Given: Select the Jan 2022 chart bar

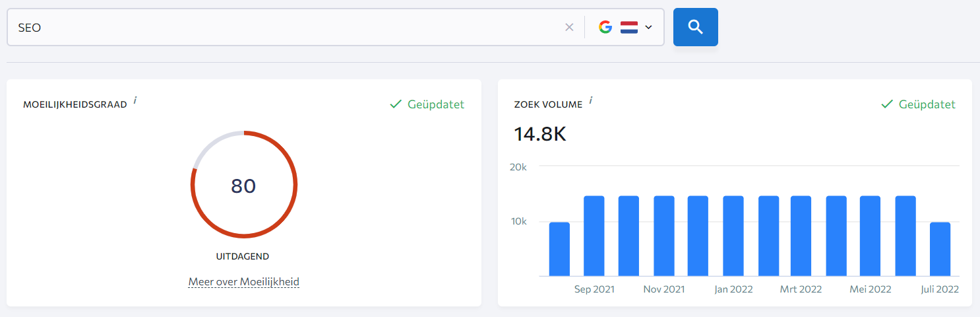Looking at the screenshot, I should point(733,236).
